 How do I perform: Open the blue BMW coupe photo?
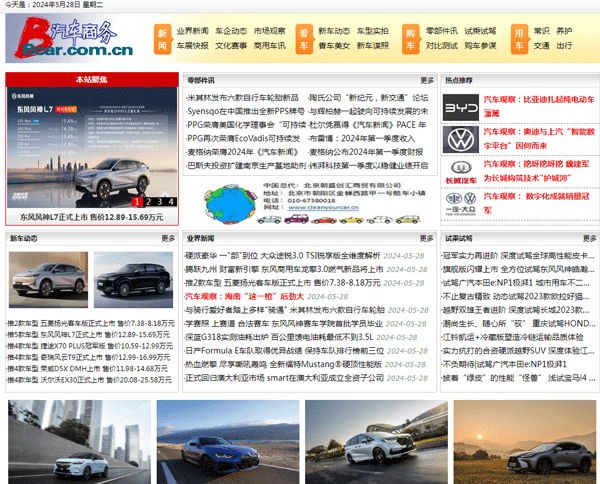click(x=228, y=442)
